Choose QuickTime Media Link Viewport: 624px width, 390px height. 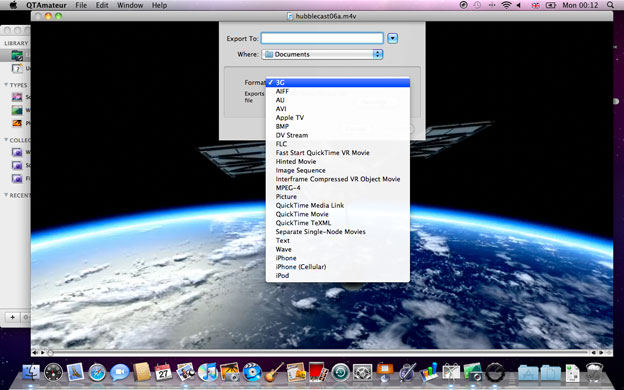pos(338,205)
